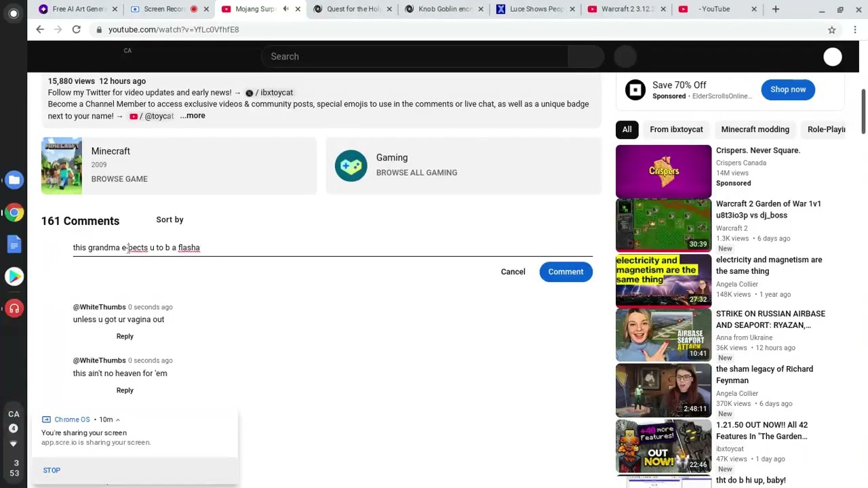Close the Screen Recorder tab
The height and width of the screenshot is (488, 868).
206,9
